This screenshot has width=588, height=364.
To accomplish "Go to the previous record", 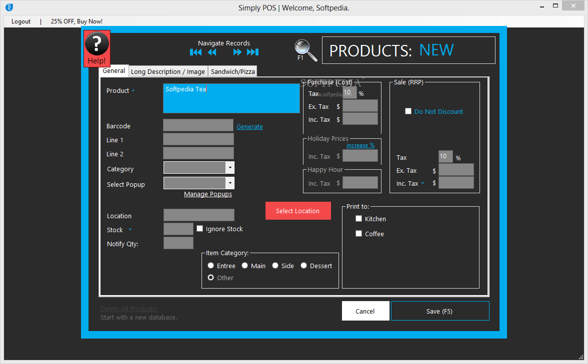I will 212,52.
